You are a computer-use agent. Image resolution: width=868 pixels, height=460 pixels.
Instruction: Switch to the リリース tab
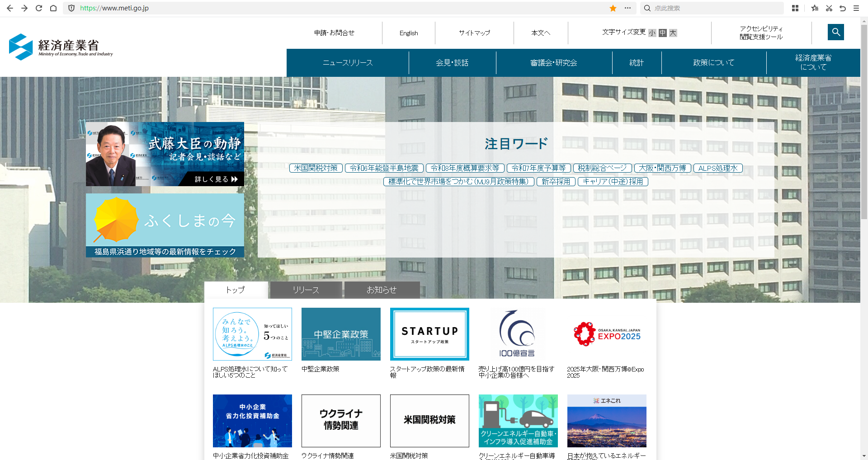[x=306, y=290]
